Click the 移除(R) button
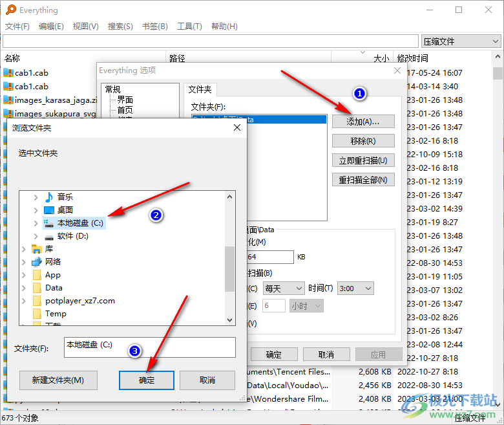This screenshot has height=425, width=504. (x=363, y=141)
